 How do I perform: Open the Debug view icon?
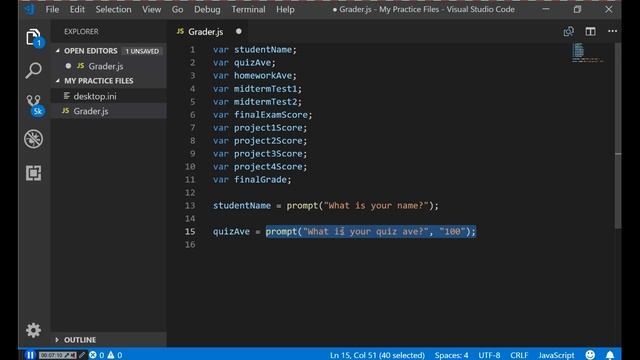(33, 139)
